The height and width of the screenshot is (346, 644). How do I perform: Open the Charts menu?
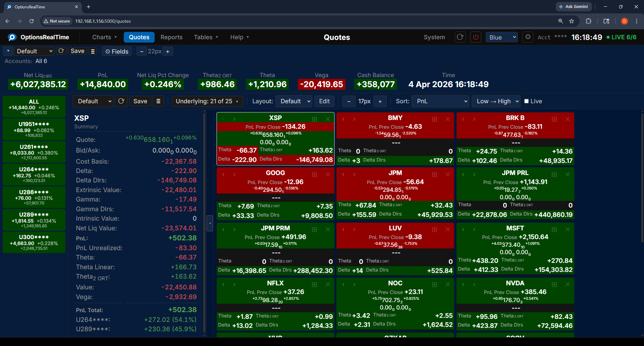(104, 37)
